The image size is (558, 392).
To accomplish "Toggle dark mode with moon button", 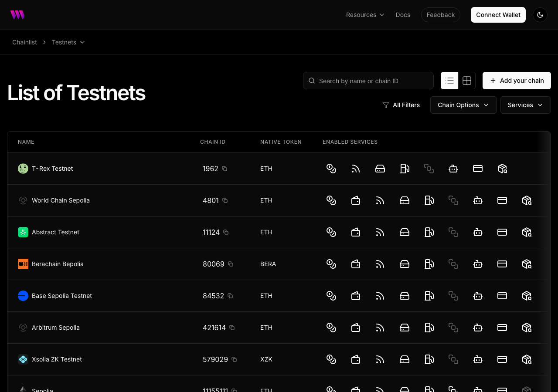I will point(540,15).
